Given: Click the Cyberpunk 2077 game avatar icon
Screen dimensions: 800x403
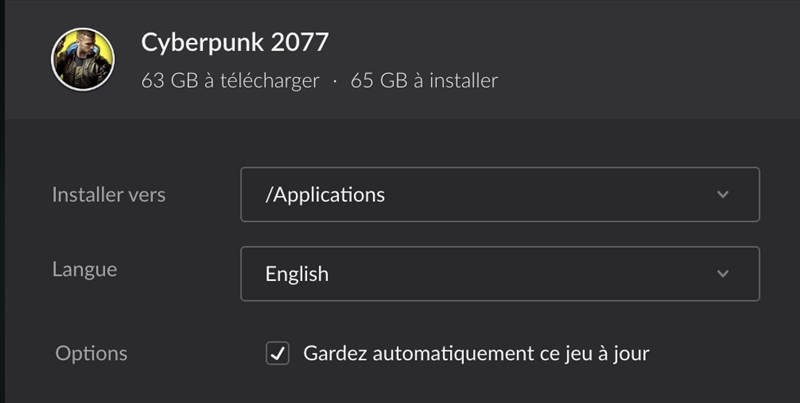Looking at the screenshot, I should pos(83,59).
